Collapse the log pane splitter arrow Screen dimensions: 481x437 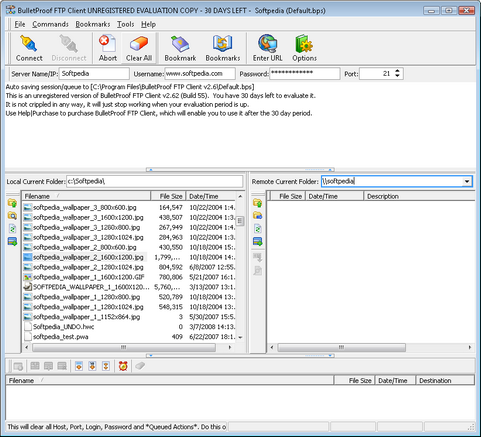(x=151, y=170)
